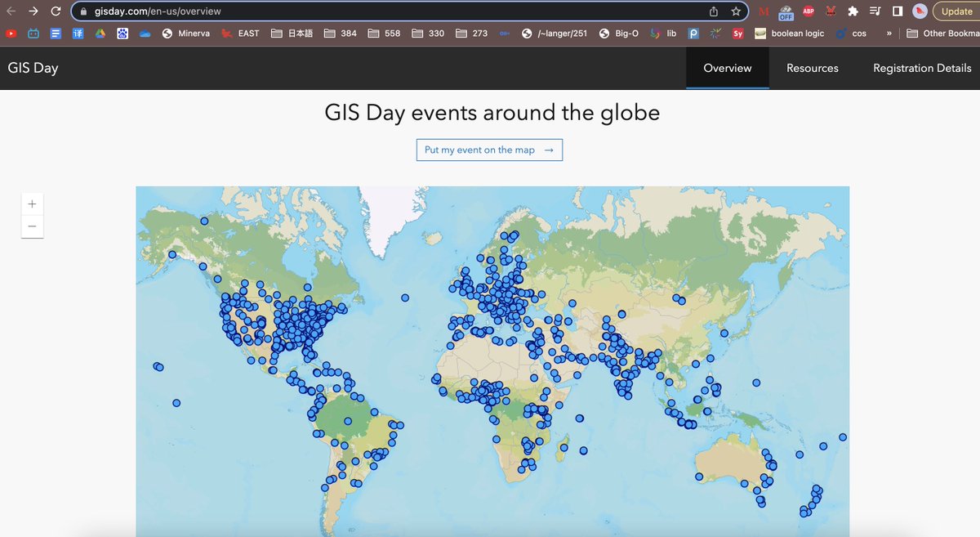
Task: Open the Resources tab
Action: (x=813, y=68)
